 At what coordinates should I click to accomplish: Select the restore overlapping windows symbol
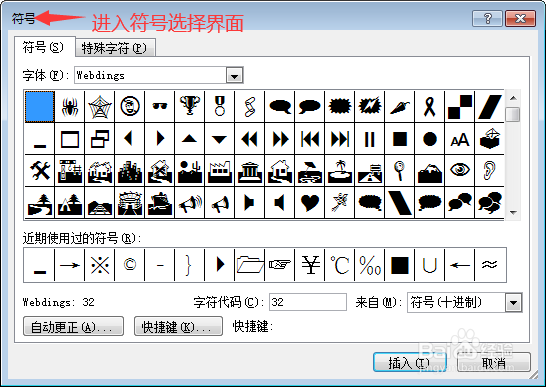(100, 139)
